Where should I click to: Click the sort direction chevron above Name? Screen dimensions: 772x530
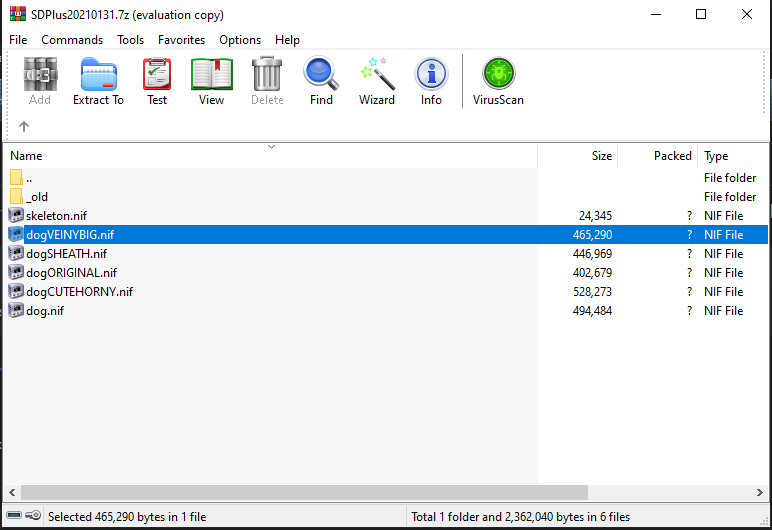271,147
